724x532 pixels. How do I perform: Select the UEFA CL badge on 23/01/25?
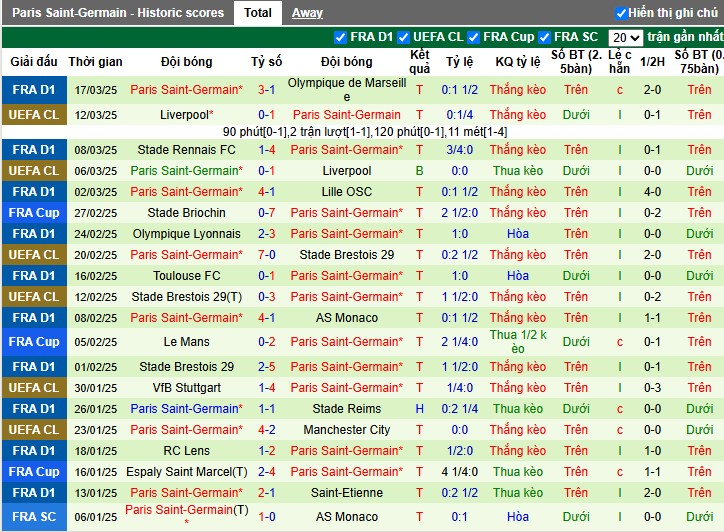coord(34,430)
